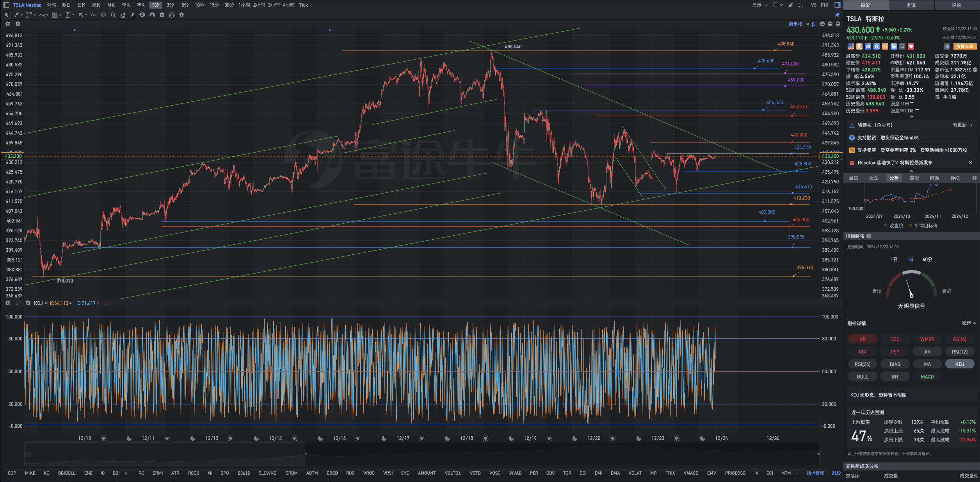Expand more sub indicators after MTM
The width and height of the screenshot is (980, 482).
coord(797,473)
